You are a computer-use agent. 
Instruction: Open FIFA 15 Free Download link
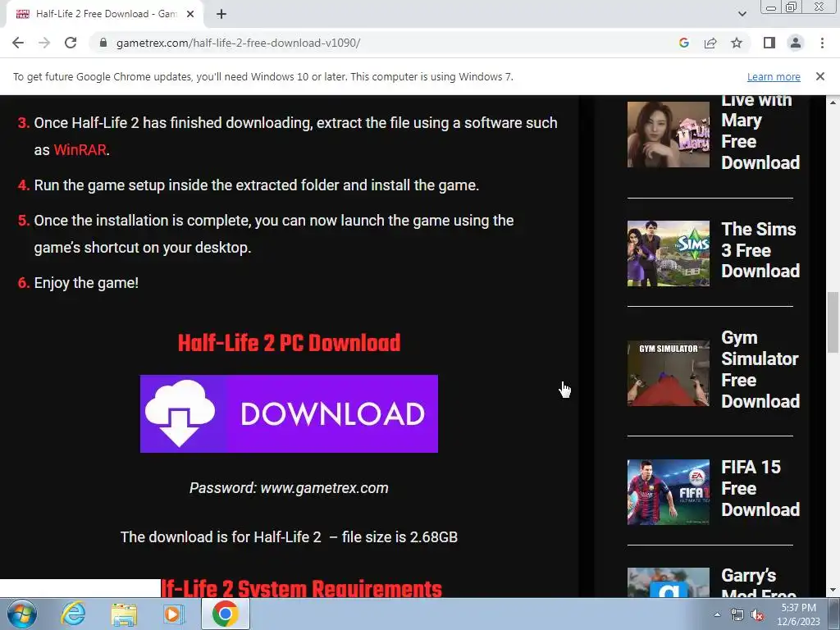(x=760, y=488)
